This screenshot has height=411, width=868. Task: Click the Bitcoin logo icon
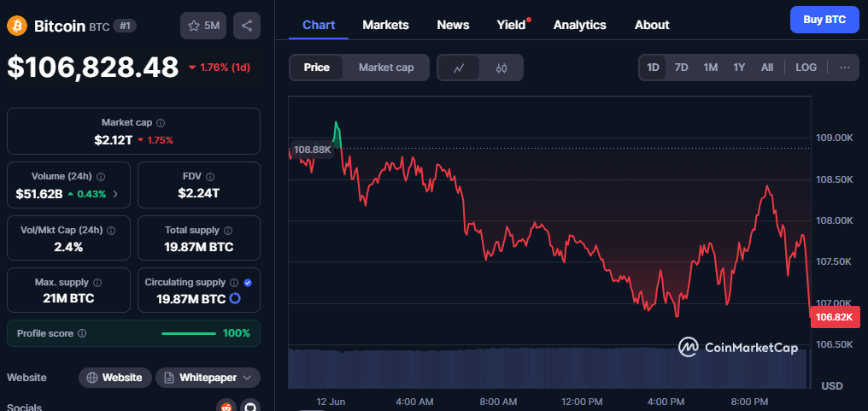(x=17, y=26)
